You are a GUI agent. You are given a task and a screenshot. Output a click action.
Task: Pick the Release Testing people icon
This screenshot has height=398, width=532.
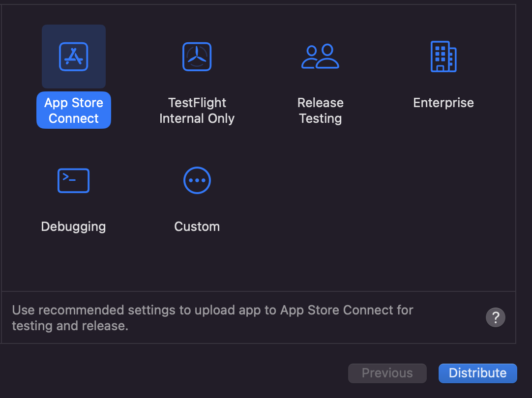(320, 57)
